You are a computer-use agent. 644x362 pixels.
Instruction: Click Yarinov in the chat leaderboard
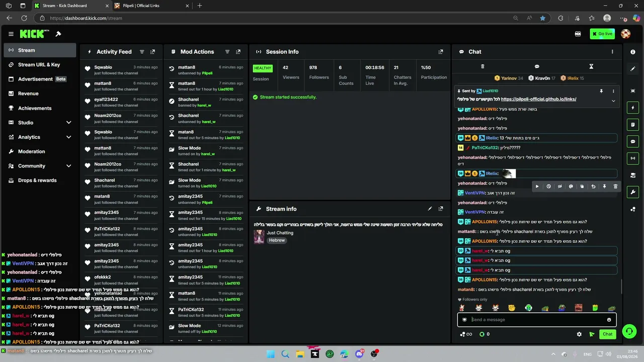click(x=509, y=78)
